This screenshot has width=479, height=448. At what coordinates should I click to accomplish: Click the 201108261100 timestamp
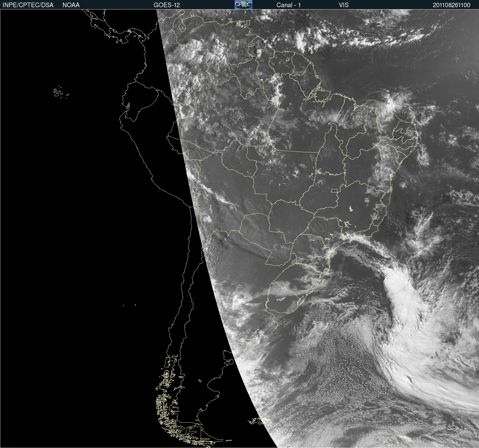452,5
